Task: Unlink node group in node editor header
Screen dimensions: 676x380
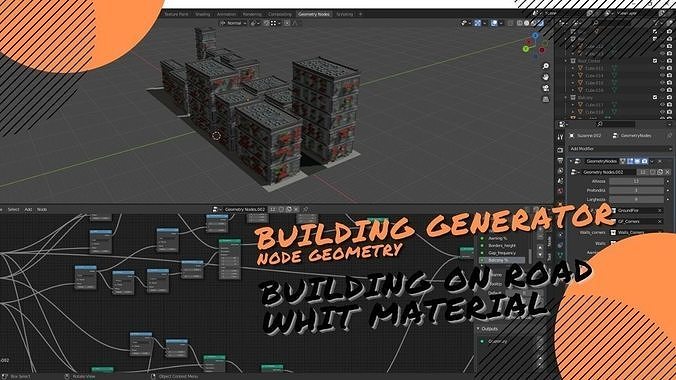Action: click(296, 209)
